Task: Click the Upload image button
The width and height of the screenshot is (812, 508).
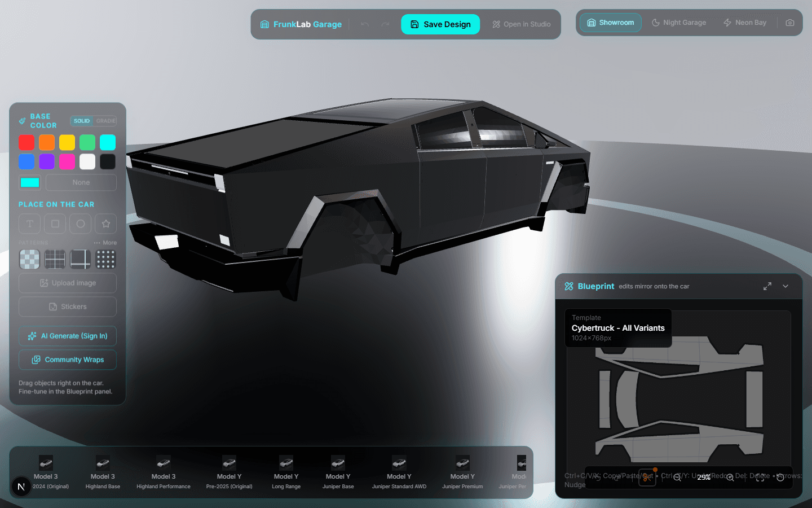Action: pos(68,283)
